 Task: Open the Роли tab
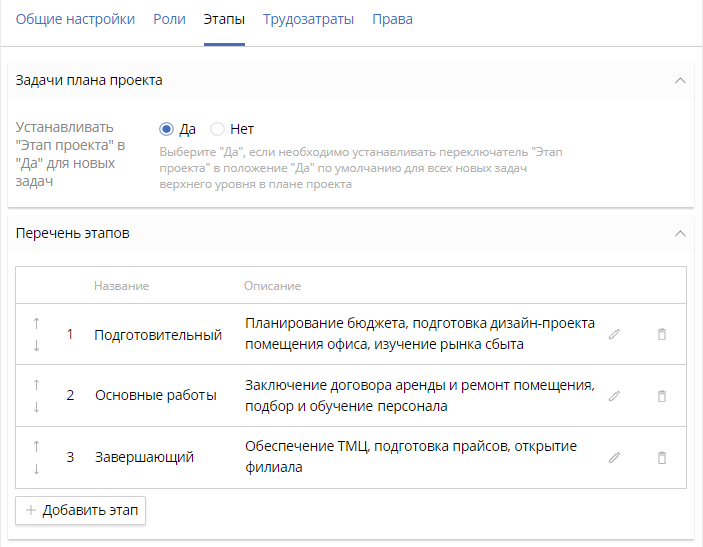point(169,19)
